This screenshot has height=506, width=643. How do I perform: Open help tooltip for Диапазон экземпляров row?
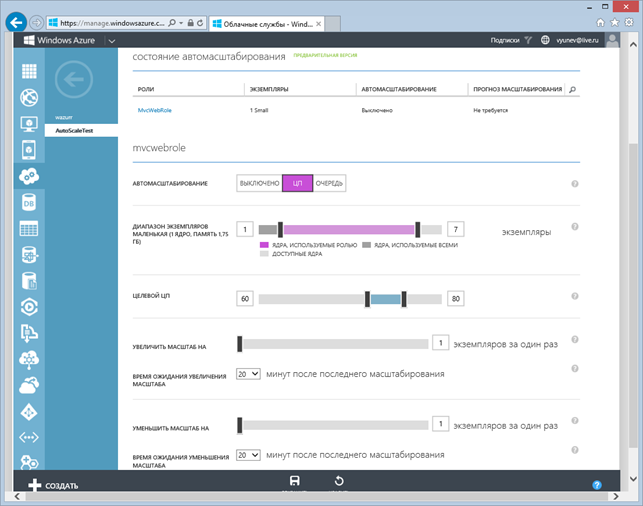click(x=575, y=227)
